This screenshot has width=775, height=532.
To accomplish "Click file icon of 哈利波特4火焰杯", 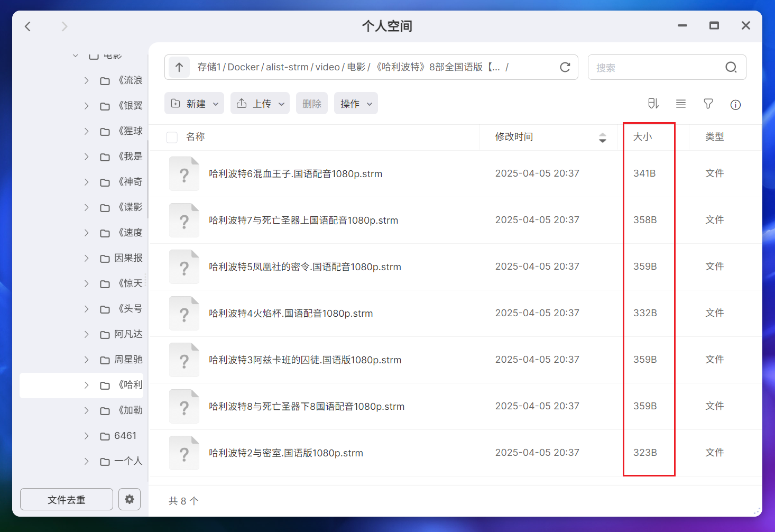I will (x=184, y=314).
